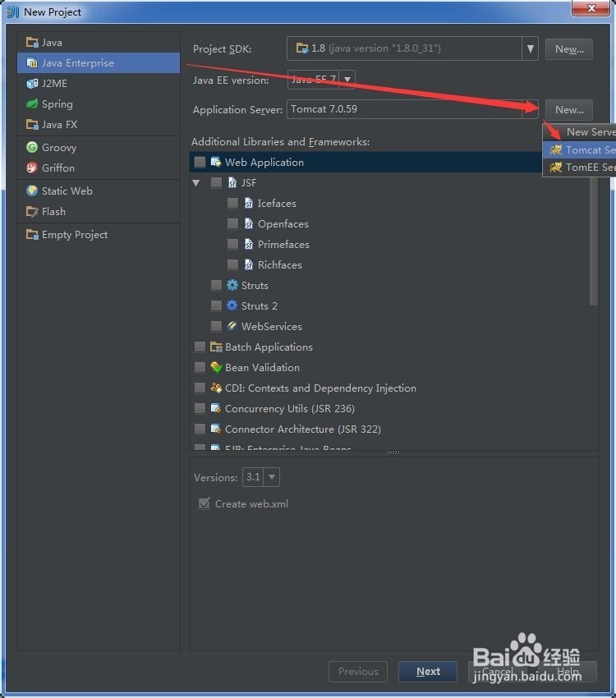The image size is (616, 698).
Task: Click the Concurrency Utils icon
Action: [216, 408]
